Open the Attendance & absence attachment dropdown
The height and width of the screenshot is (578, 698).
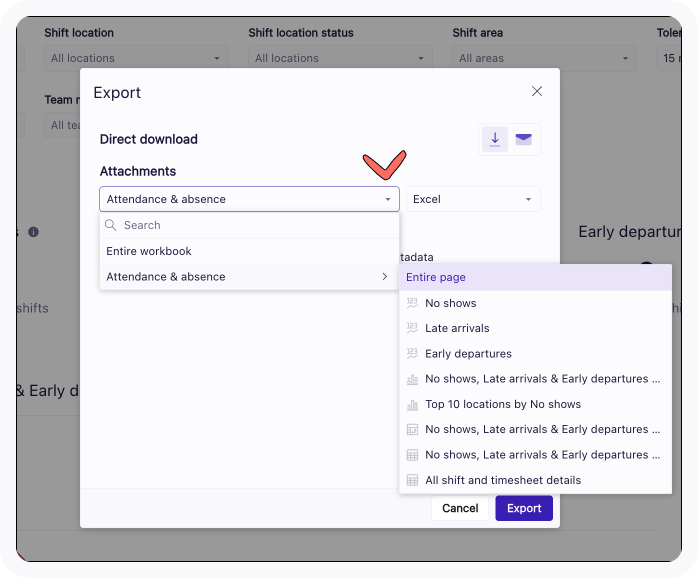coord(249,199)
